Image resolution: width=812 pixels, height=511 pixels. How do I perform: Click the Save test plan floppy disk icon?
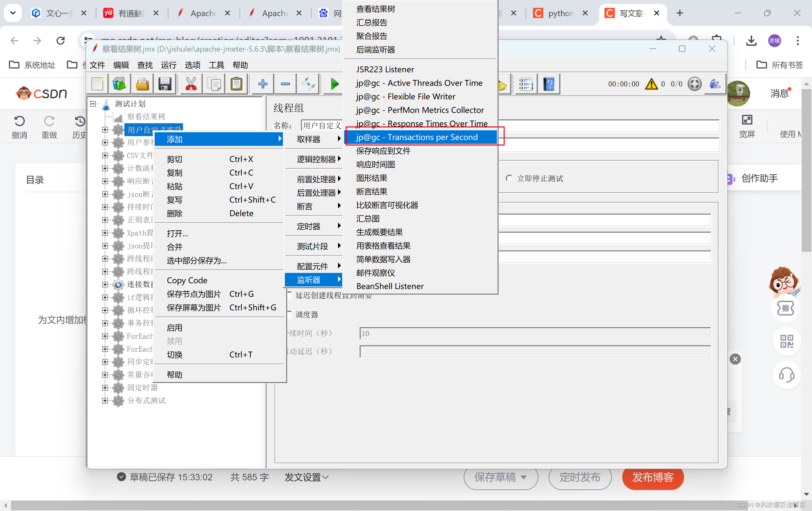(x=165, y=84)
